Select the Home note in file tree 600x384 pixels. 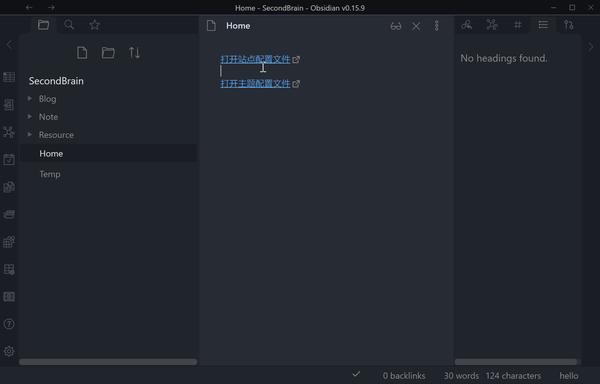click(x=108, y=153)
